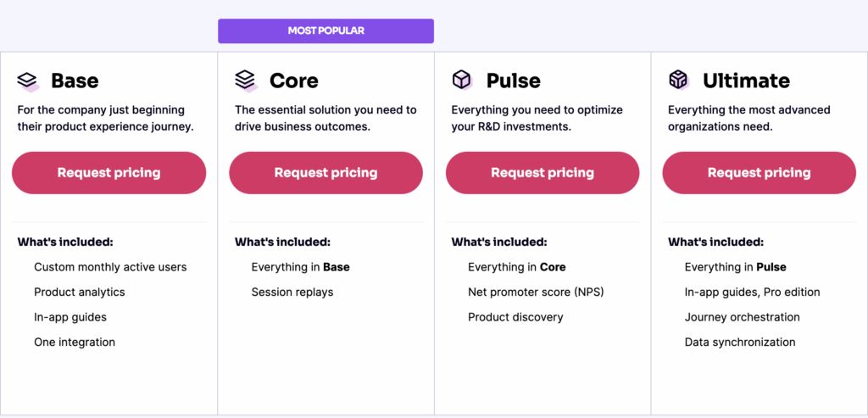
Task: Select the Ultimate plan heading
Action: click(x=746, y=81)
